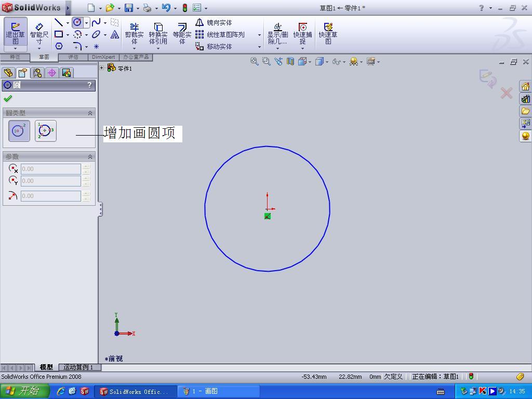The width and height of the screenshot is (532, 399).
Task: Select the Point sketch tool
Action: pyautogui.click(x=96, y=46)
